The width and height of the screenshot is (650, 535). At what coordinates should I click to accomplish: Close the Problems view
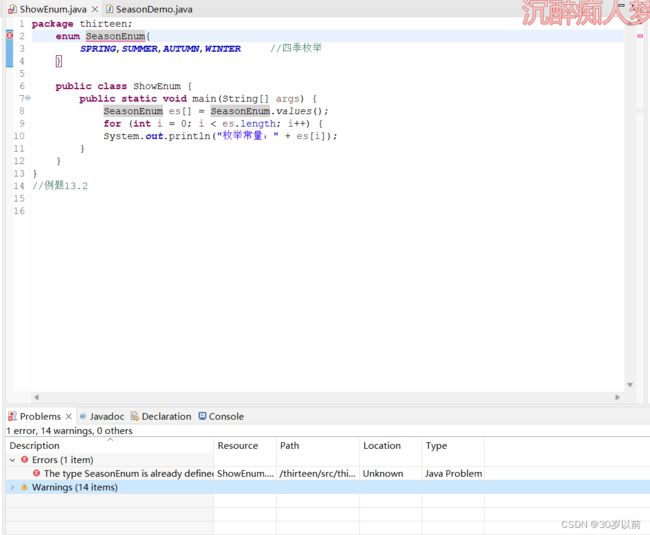68,416
